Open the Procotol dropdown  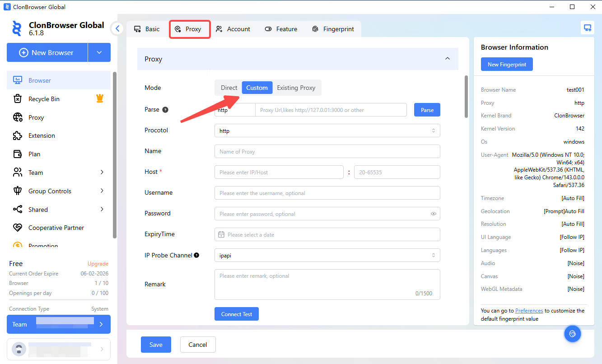[327, 131]
